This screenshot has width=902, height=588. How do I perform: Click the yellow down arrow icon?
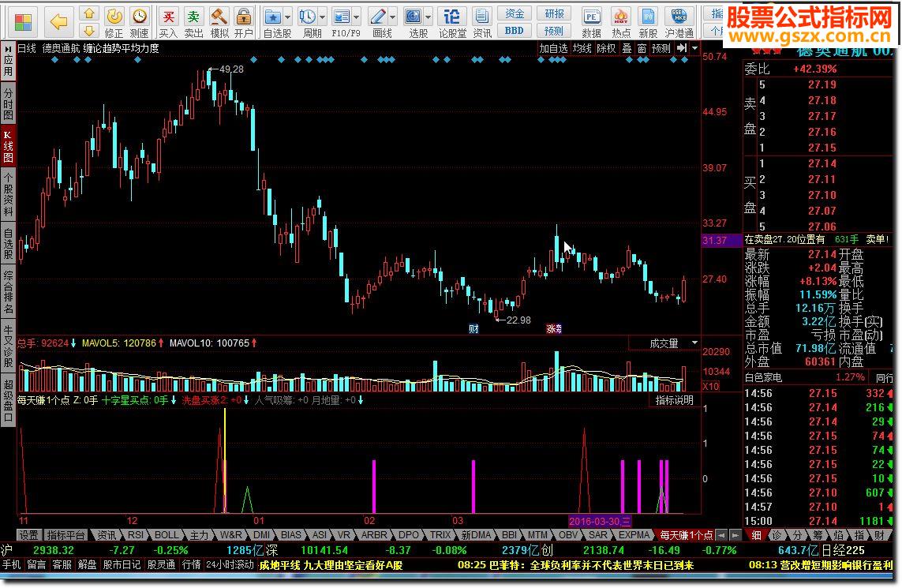point(88,30)
